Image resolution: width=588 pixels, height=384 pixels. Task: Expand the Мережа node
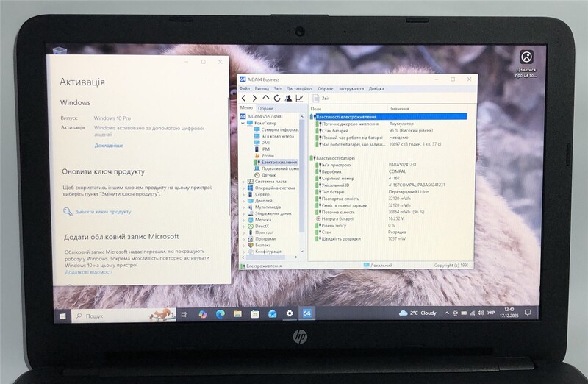(x=243, y=220)
